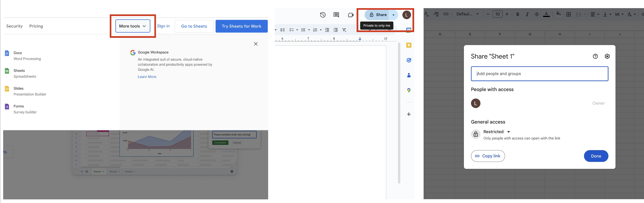644x203 pixels.
Task: Toggle italic in Sheets toolbar
Action: pyautogui.click(x=527, y=14)
